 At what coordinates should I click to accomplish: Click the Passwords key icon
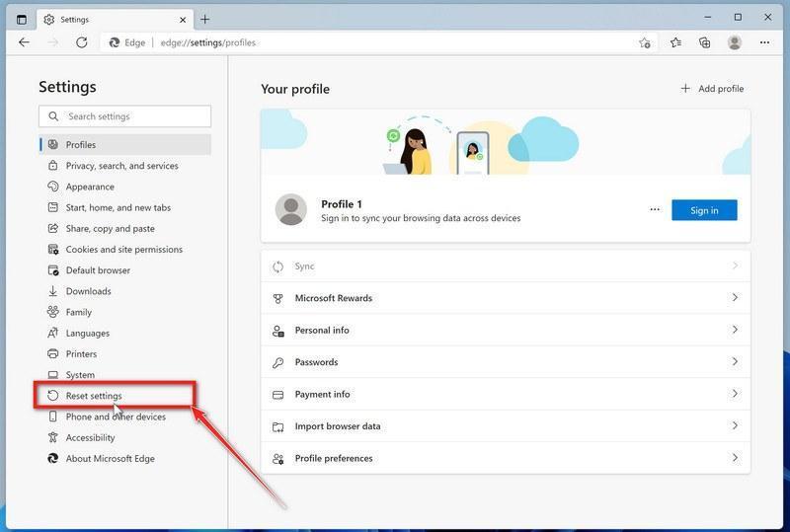tap(278, 363)
